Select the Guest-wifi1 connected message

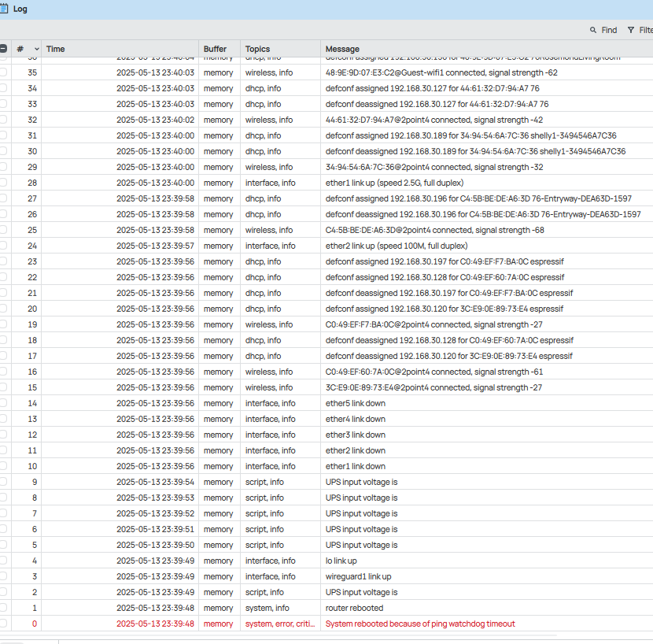441,72
